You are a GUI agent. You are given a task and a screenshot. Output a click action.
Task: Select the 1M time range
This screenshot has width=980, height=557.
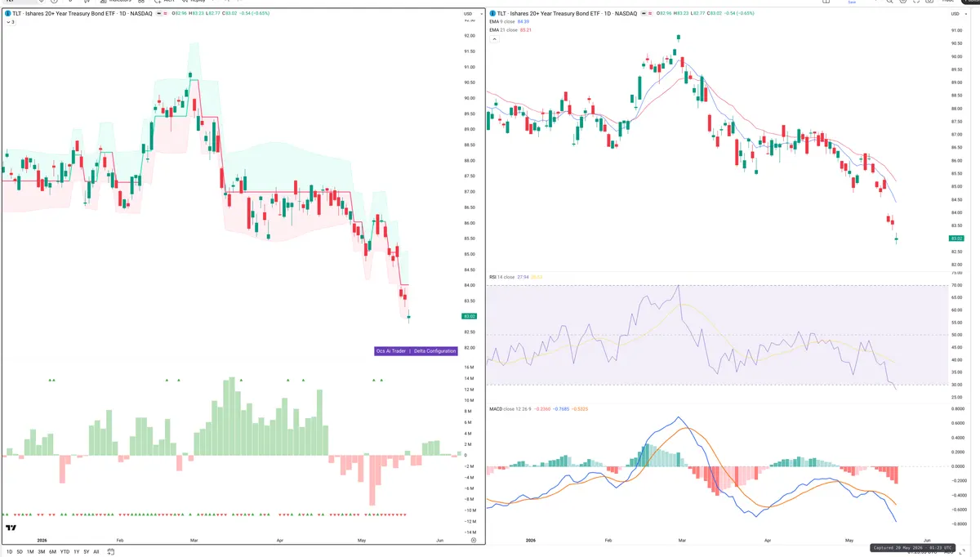point(30,552)
